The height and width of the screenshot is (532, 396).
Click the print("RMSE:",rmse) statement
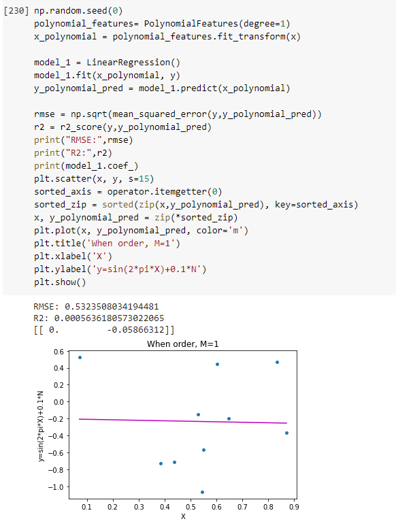coord(84,139)
